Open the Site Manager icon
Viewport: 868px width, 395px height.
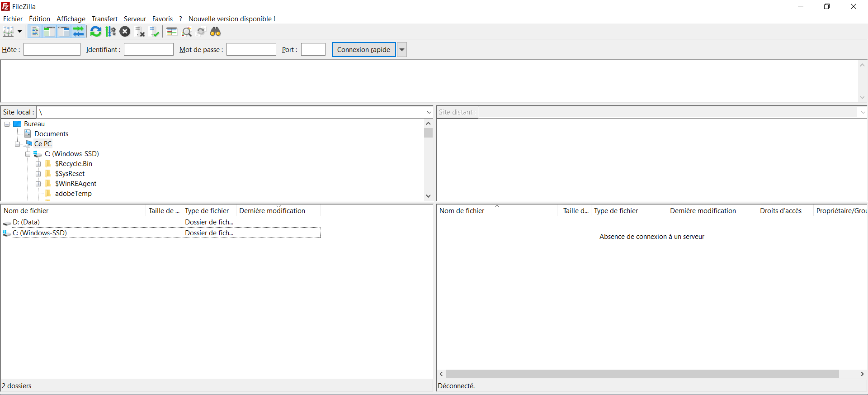(x=9, y=32)
